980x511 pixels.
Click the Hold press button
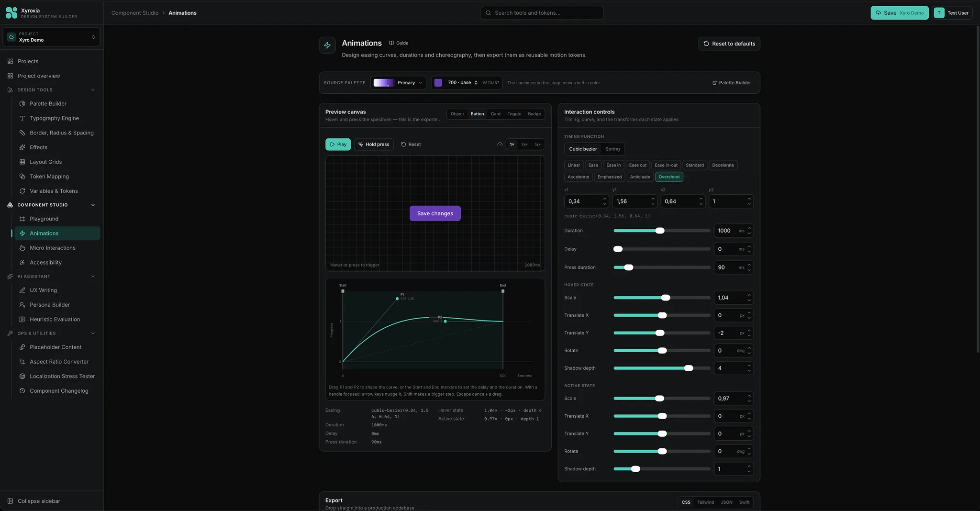point(374,144)
